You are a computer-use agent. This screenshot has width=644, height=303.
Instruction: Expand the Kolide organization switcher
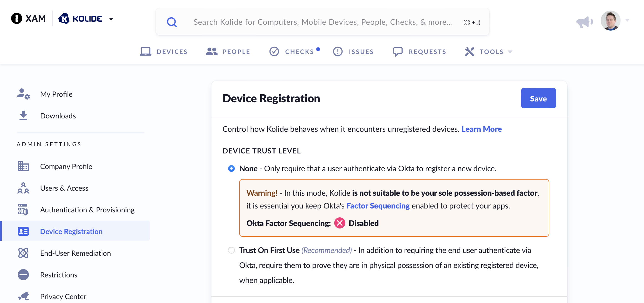[x=111, y=19]
